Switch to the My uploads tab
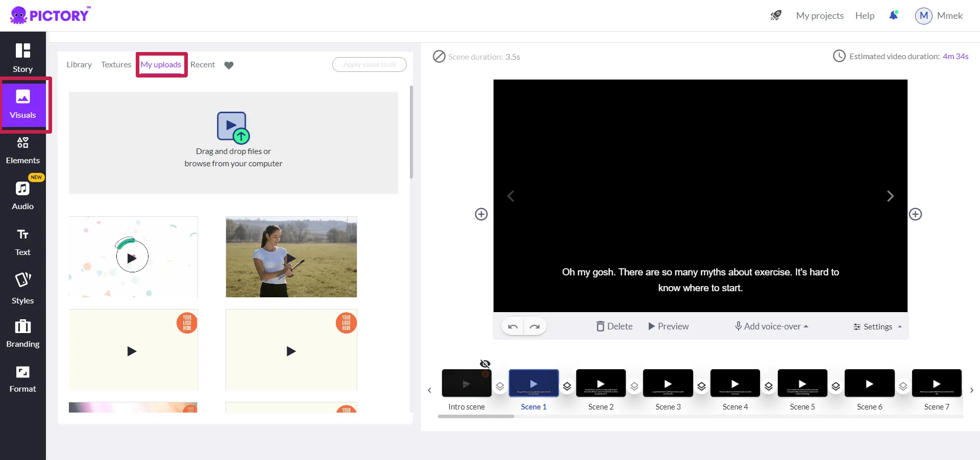Image resolution: width=980 pixels, height=460 pixels. pos(161,65)
